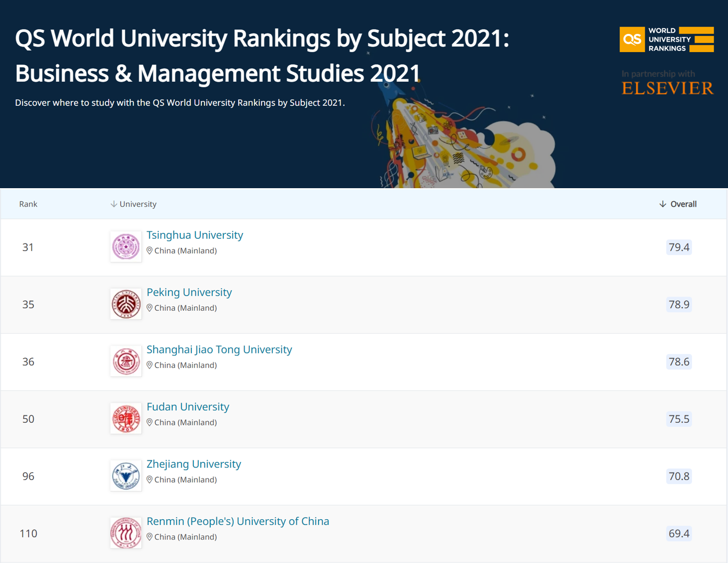Click the Tsinghua University logo
The image size is (728, 563).
pos(126,247)
